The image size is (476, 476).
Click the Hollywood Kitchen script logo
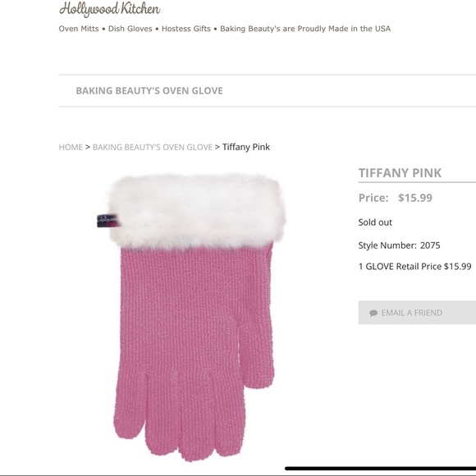(x=110, y=9)
